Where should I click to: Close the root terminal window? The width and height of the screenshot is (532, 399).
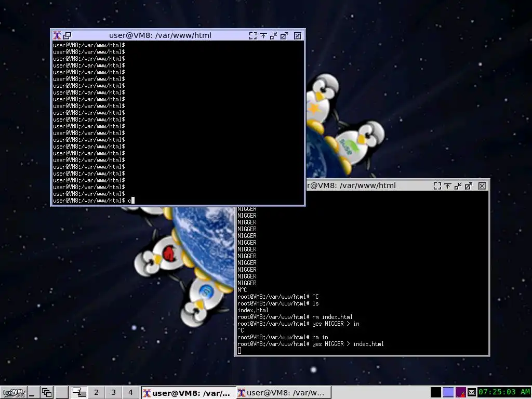pos(482,186)
